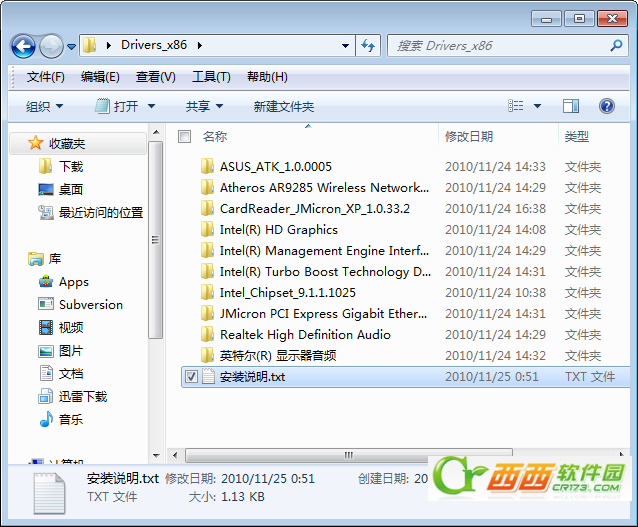Viewport: 638px width, 527px height.
Task: Select Realtek High Definition Audio folder icon
Action: 207,334
